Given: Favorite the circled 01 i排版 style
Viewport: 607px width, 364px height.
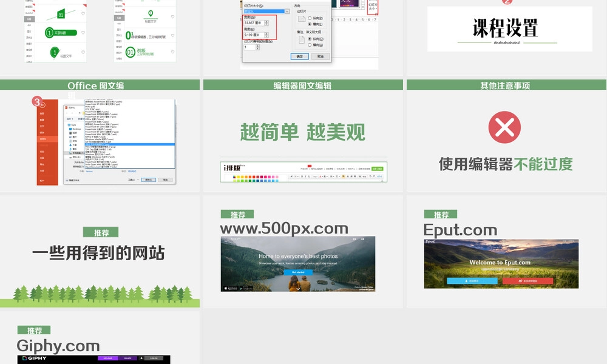Looking at the screenshot, I should tap(172, 52).
